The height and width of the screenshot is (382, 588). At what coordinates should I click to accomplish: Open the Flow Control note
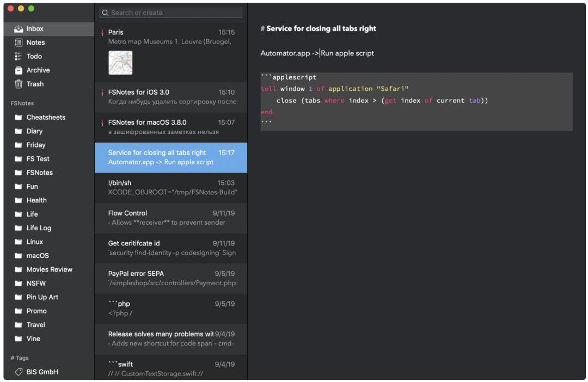(171, 218)
